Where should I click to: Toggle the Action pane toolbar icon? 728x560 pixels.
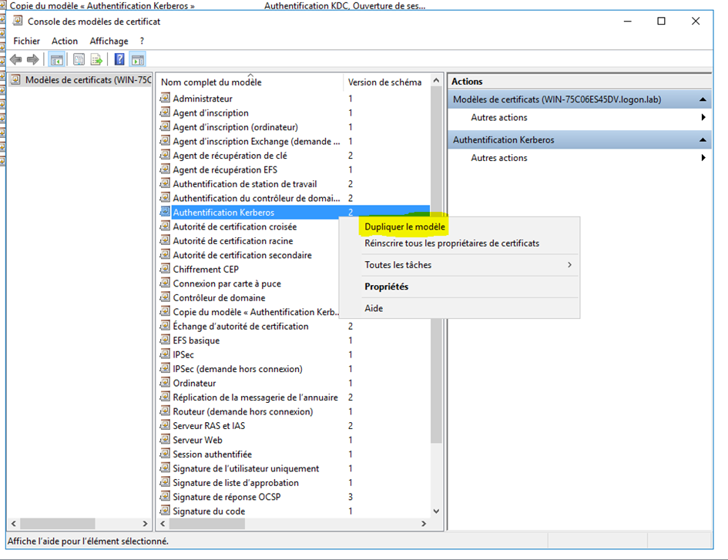137,59
